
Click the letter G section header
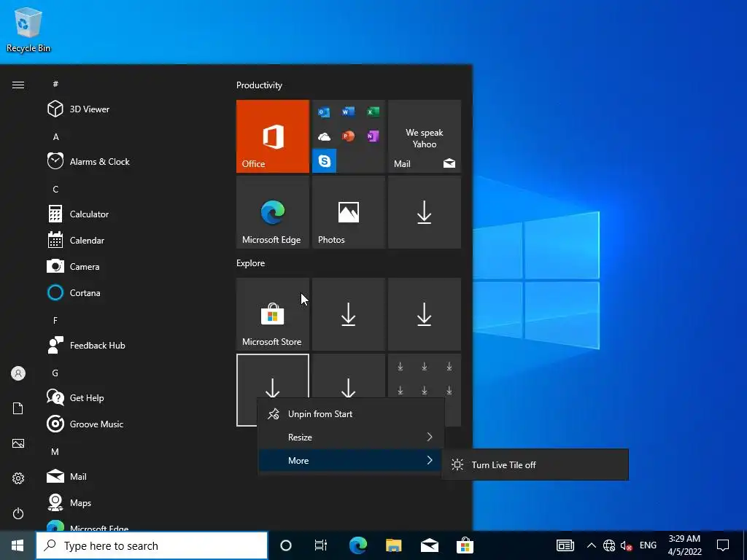point(55,373)
